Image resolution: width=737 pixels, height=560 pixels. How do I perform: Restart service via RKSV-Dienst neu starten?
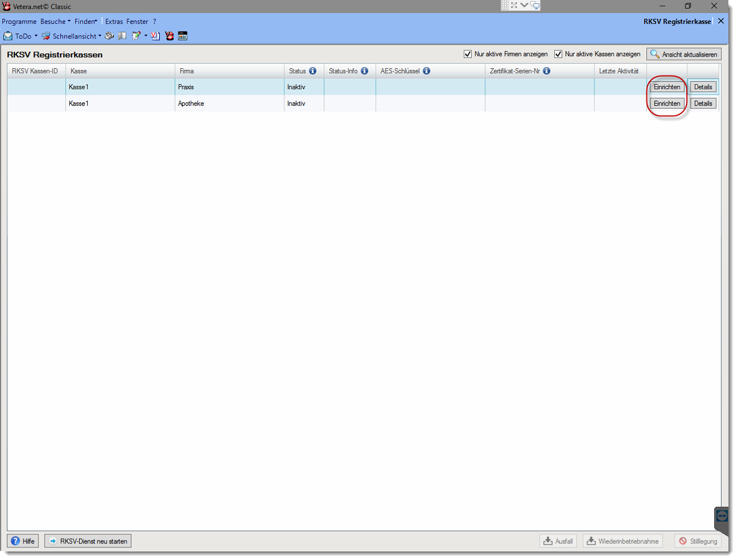click(x=88, y=541)
